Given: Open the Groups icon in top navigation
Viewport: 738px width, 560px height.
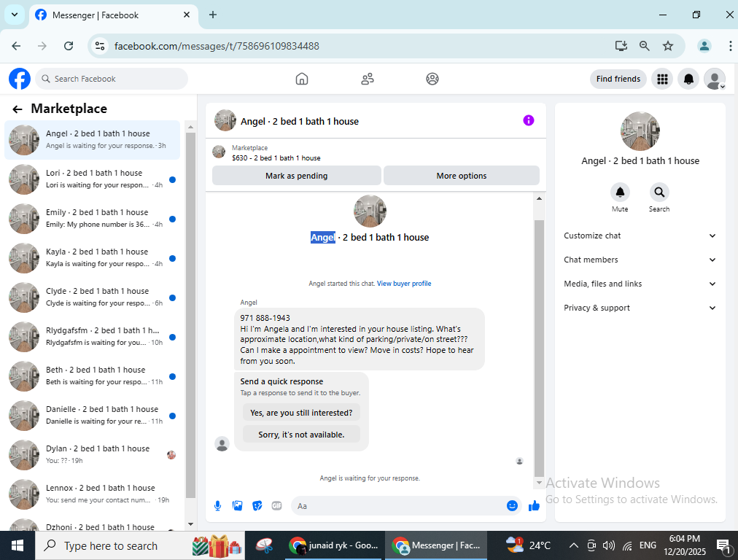Looking at the screenshot, I should 432,79.
